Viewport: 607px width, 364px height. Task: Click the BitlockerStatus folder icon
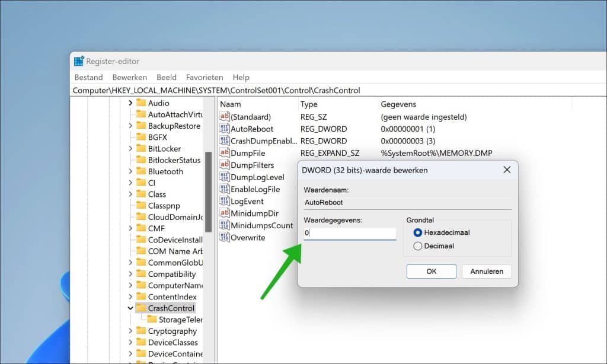(x=141, y=159)
